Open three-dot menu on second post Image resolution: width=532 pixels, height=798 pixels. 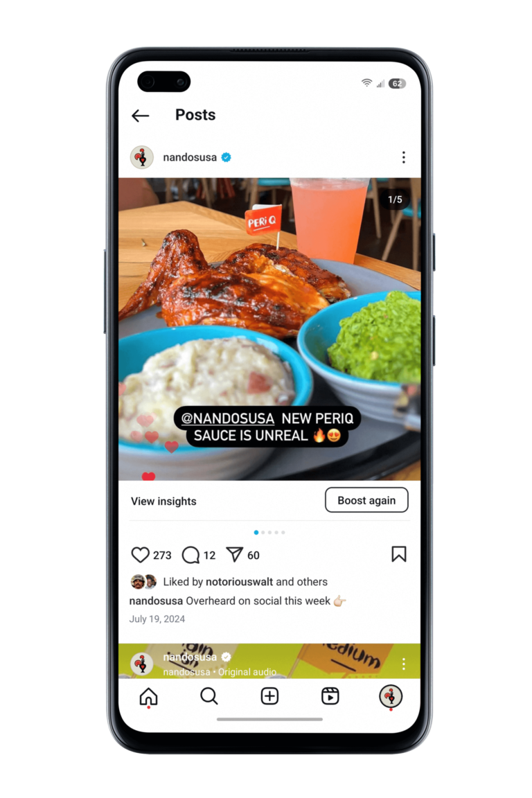403,664
